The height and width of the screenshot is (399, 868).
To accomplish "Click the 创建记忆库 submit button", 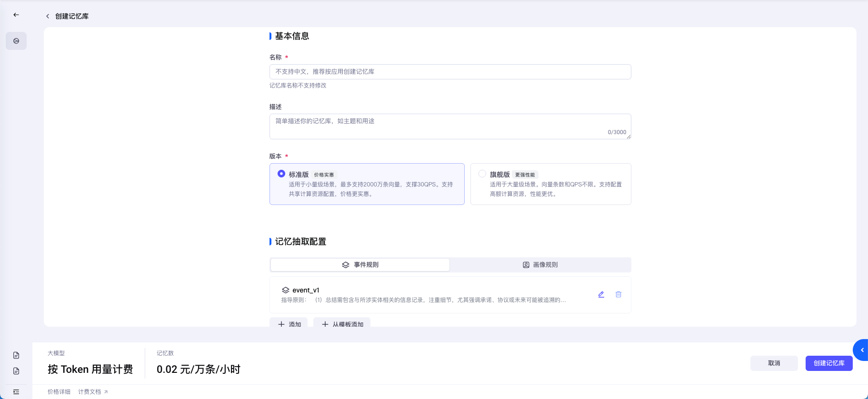I will click(x=828, y=363).
